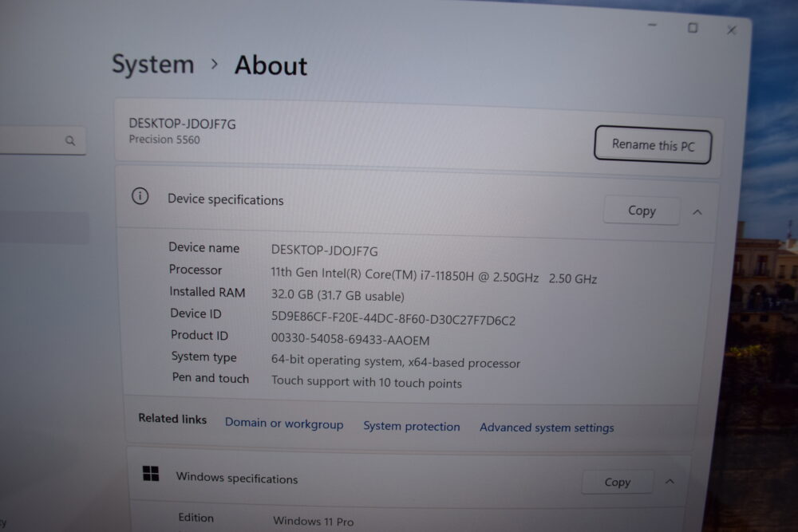798x532 pixels.
Task: Select the i7-11850H processor value
Action: click(433, 275)
